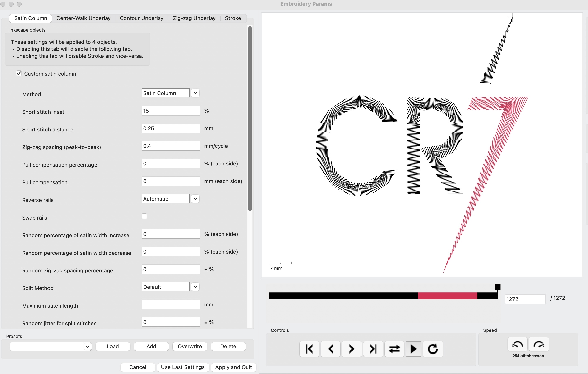Screen dimensions: 588x374
Task: Speed up the simulation
Action: click(539, 344)
